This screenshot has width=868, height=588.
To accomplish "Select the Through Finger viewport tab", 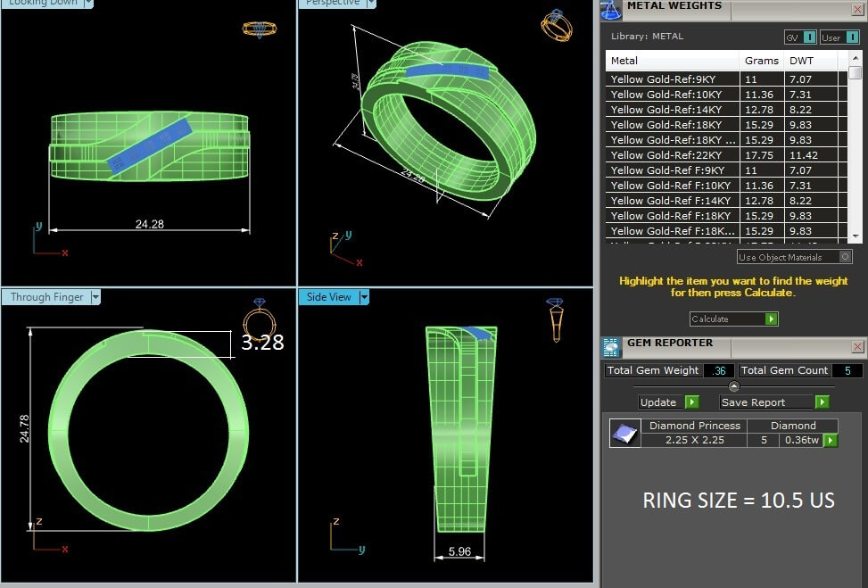I will (x=46, y=297).
